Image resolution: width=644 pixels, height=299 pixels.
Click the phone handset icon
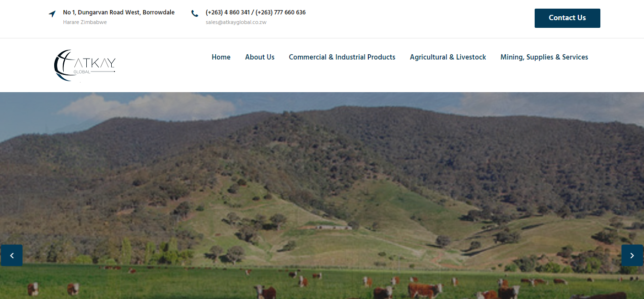pyautogui.click(x=194, y=14)
